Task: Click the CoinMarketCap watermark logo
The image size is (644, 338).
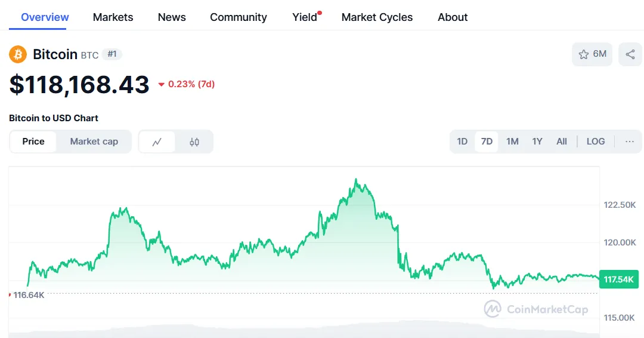Action: [x=536, y=309]
